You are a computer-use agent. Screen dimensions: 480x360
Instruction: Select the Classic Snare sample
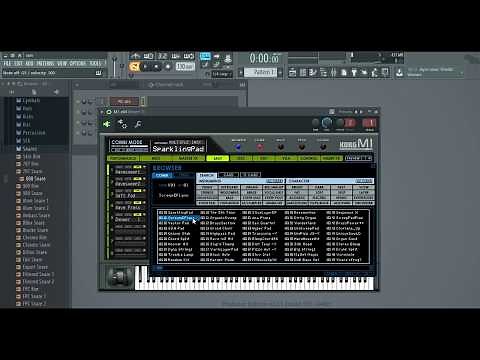pos(33,245)
